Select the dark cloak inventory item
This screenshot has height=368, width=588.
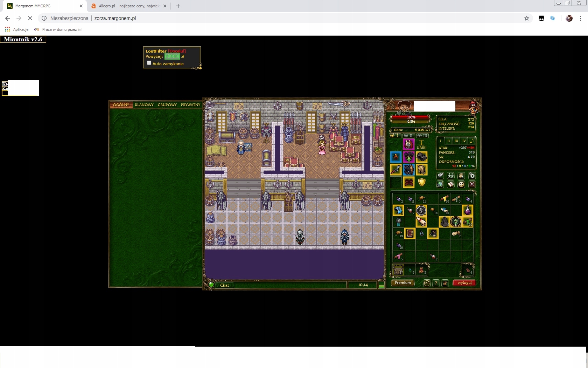coord(444,222)
